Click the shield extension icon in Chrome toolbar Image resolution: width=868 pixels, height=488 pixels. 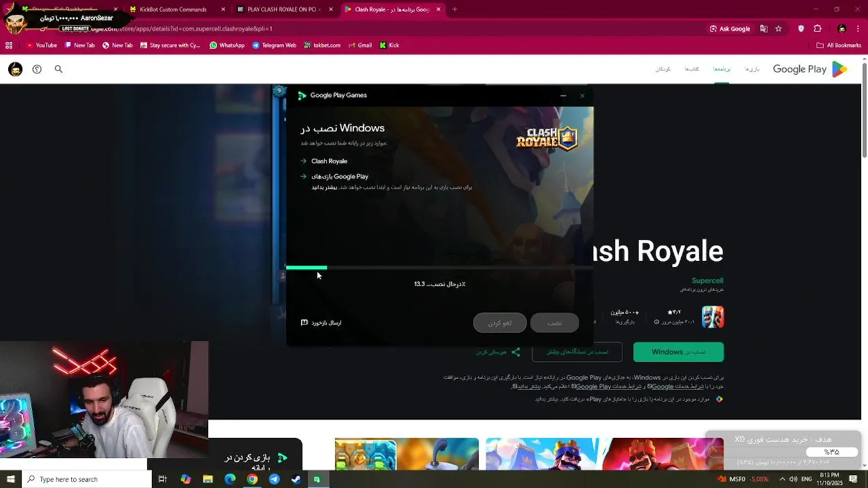801,28
